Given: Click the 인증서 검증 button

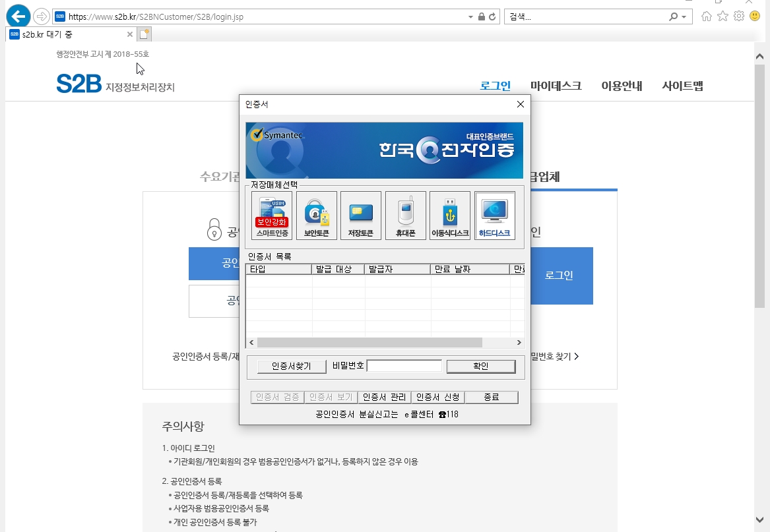Looking at the screenshot, I should point(278,397).
